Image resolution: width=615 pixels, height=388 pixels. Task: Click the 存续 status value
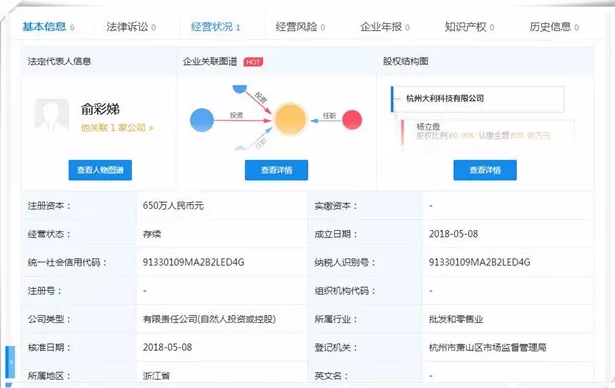click(x=152, y=234)
